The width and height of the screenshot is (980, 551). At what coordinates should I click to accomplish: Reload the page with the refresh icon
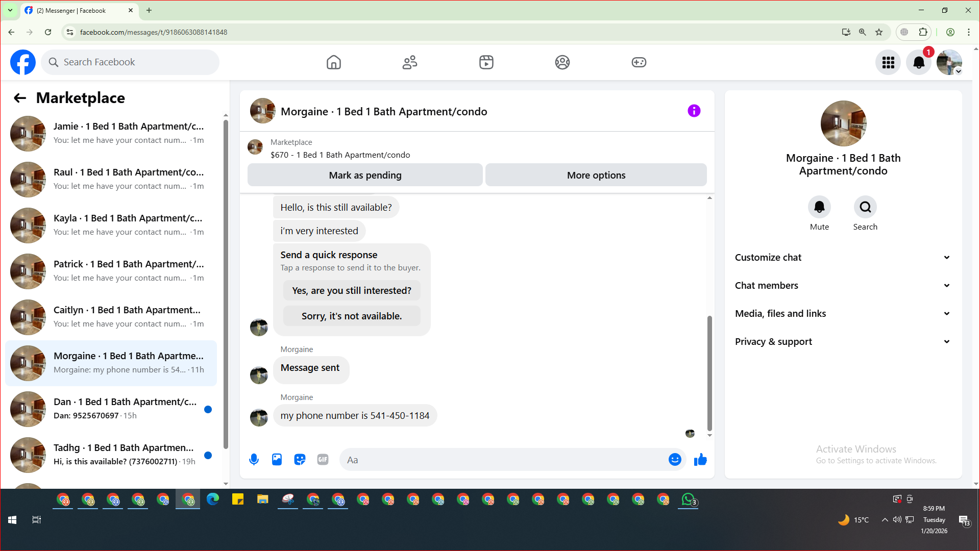48,32
